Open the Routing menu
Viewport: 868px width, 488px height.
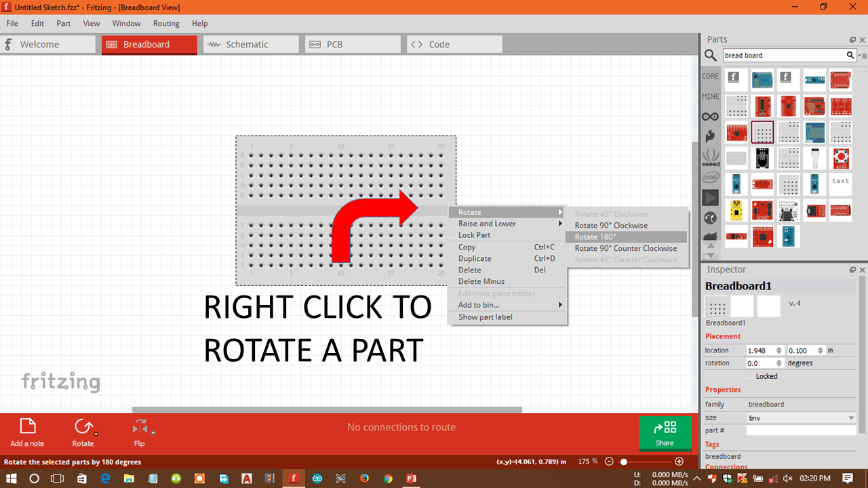(x=166, y=23)
